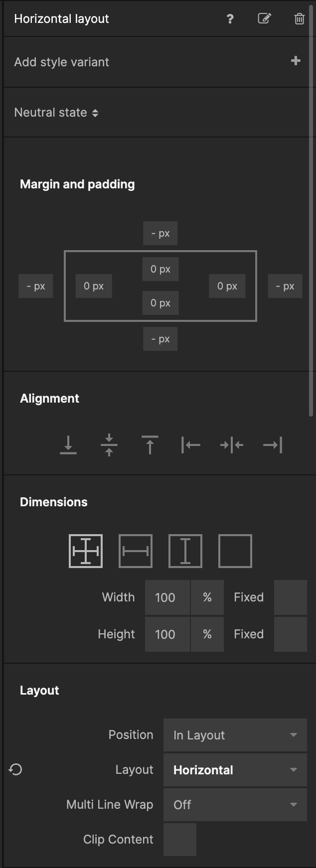Expand the Multi Line Wrap dropdown

click(235, 805)
